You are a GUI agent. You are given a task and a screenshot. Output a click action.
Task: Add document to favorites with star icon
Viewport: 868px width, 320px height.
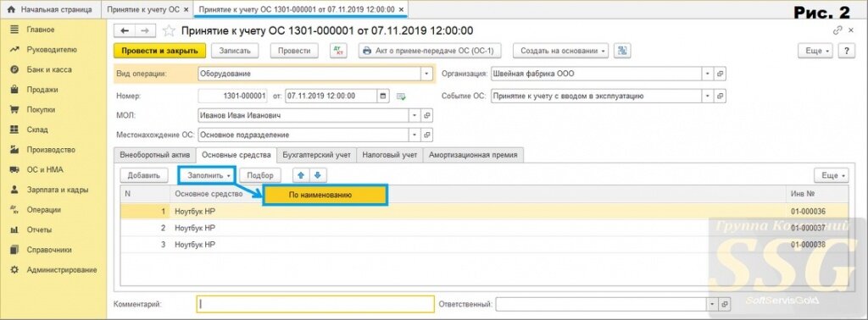pyautogui.click(x=169, y=31)
